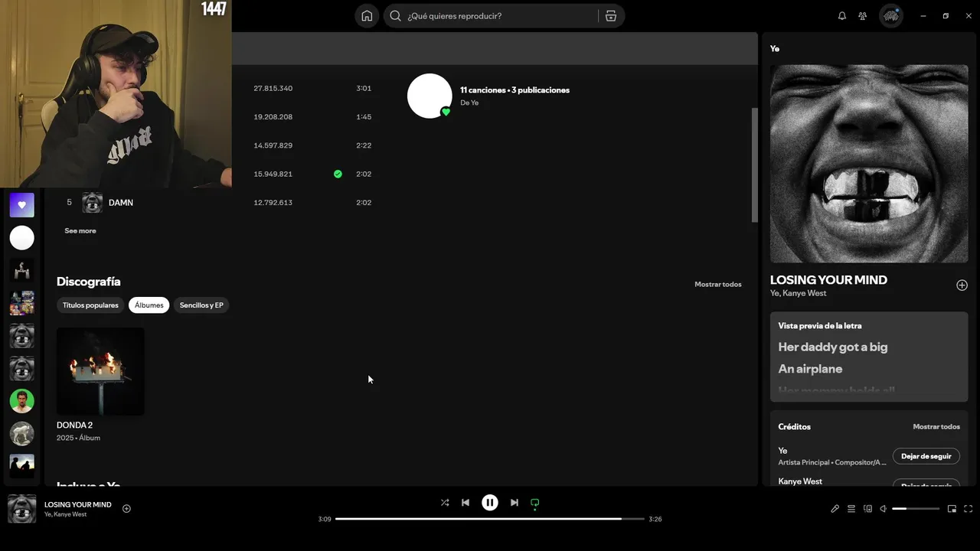Viewport: 980px width, 551px height.
Task: Mute the volume speaker icon
Action: click(883, 509)
